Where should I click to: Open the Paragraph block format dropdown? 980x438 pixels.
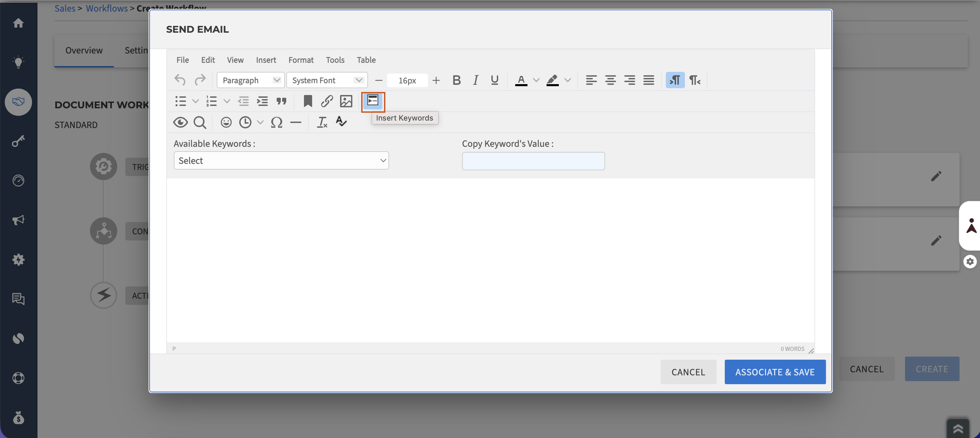point(251,80)
